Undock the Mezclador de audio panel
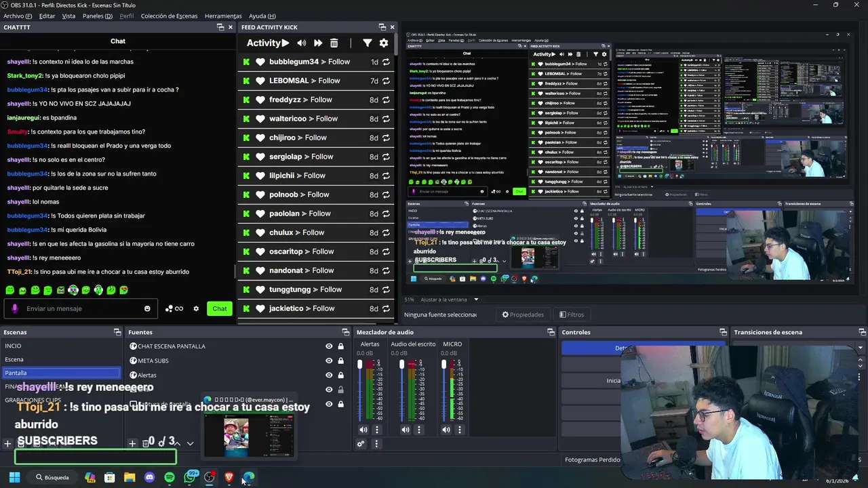The image size is (868, 488). tap(551, 332)
